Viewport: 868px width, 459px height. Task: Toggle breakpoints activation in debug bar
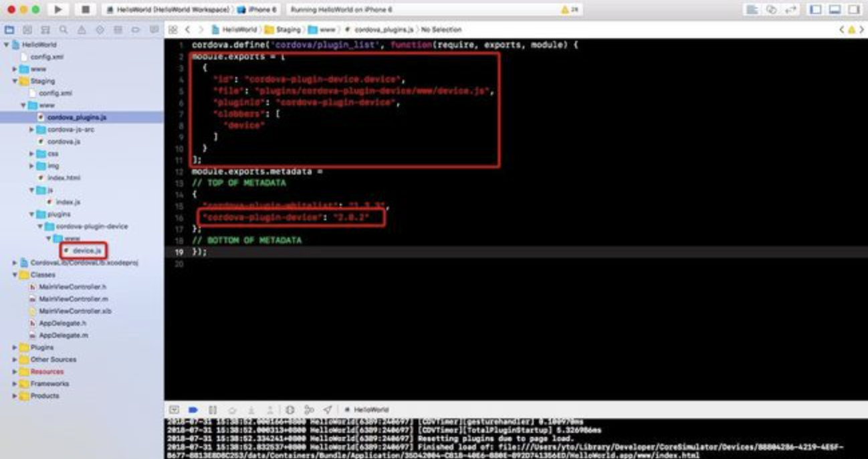[193, 409]
